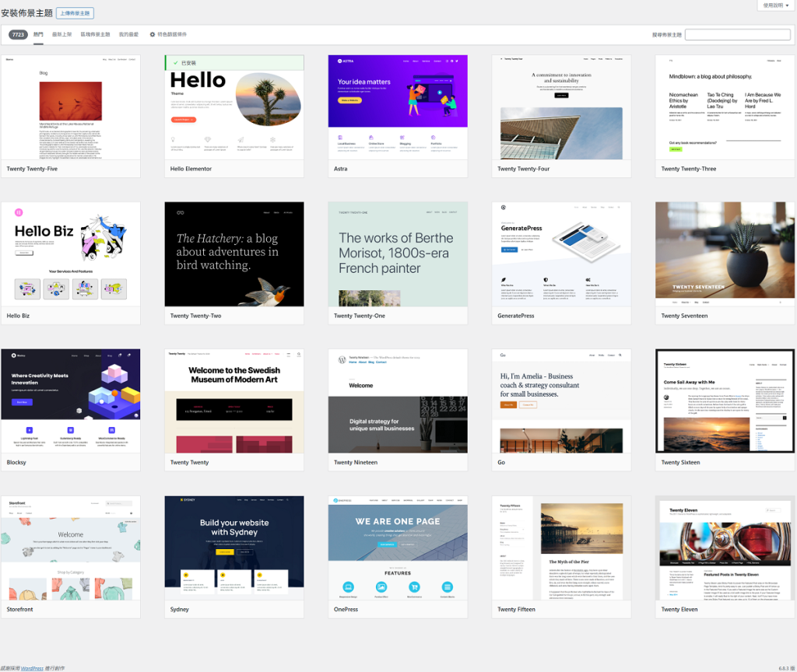Switch to the 最新上架 tab
The image size is (797, 672).
(x=62, y=35)
